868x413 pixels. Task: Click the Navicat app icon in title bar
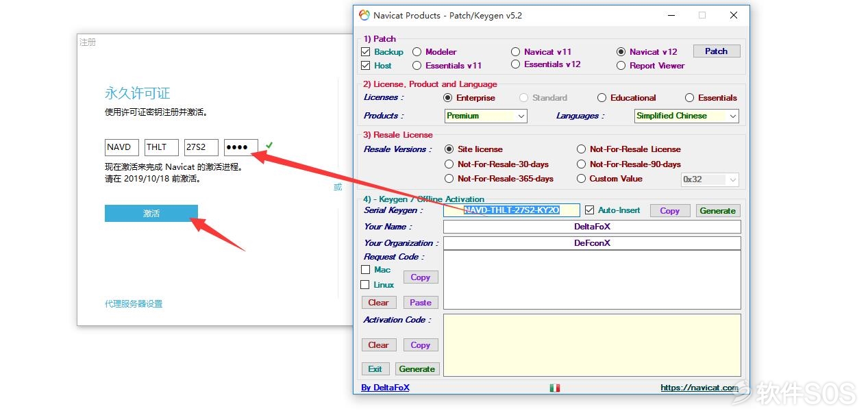[364, 15]
